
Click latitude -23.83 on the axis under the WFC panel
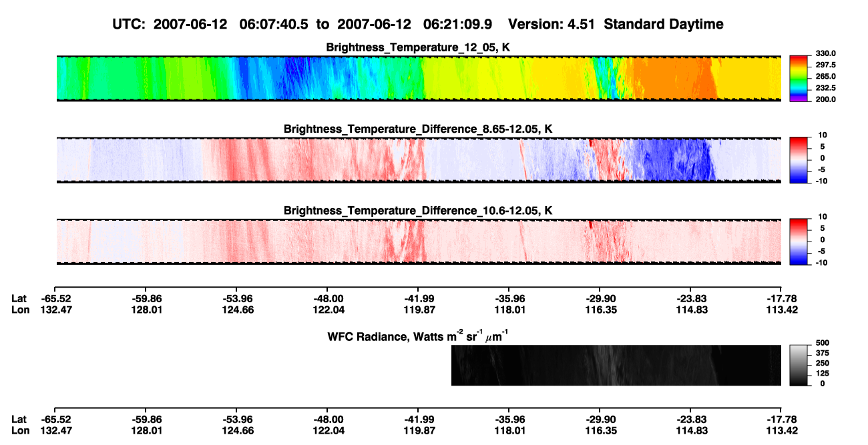coord(691,419)
